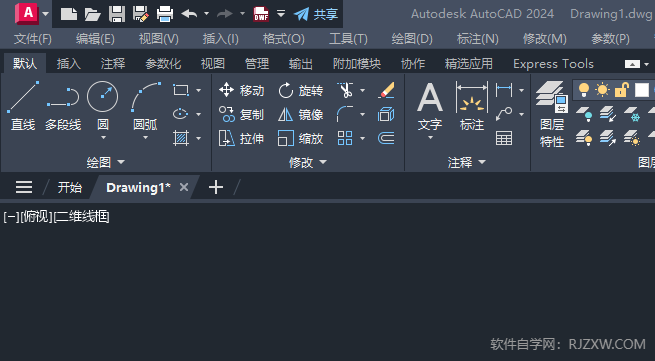Open the 文件(F) menu
The image size is (655, 361).
tap(33, 39)
